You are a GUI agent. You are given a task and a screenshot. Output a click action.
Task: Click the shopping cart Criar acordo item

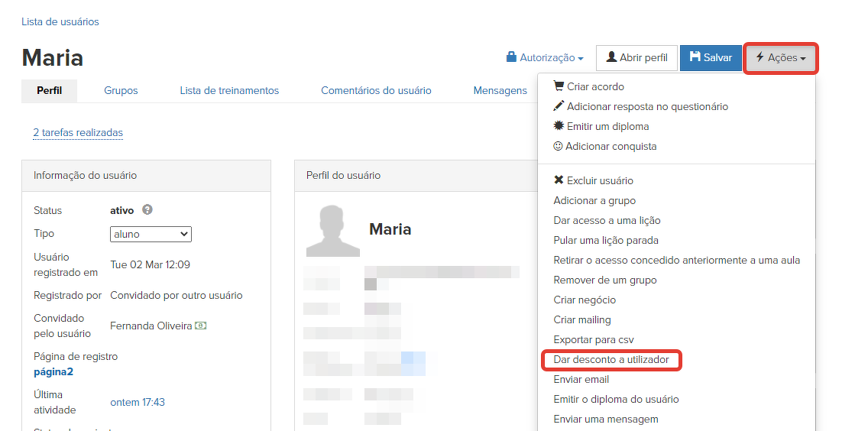click(x=588, y=86)
